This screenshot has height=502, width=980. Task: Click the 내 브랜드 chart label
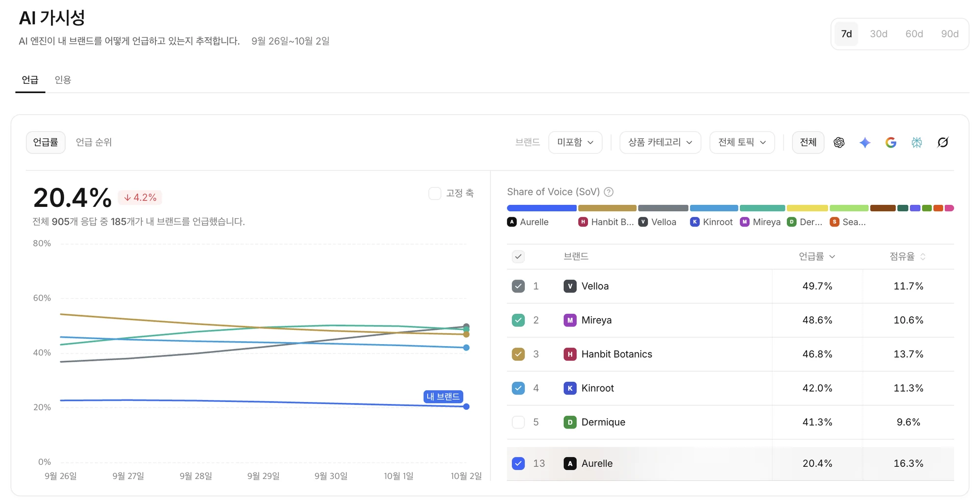(443, 397)
